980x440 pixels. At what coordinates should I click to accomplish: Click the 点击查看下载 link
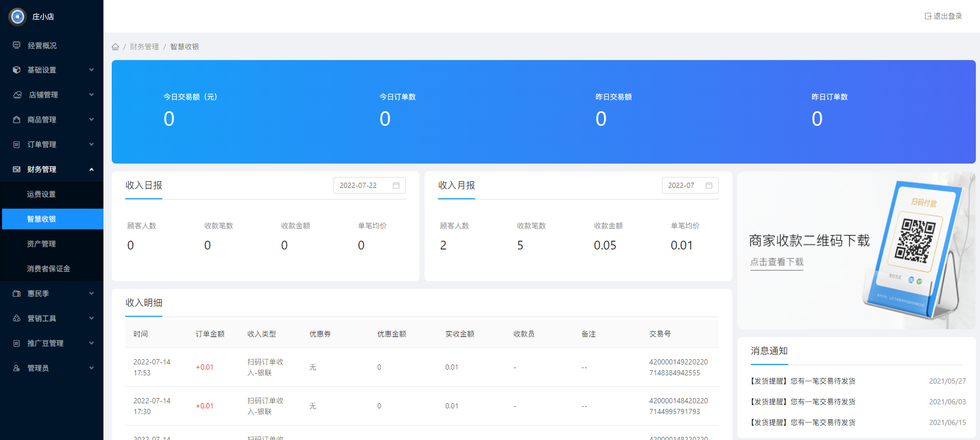777,262
